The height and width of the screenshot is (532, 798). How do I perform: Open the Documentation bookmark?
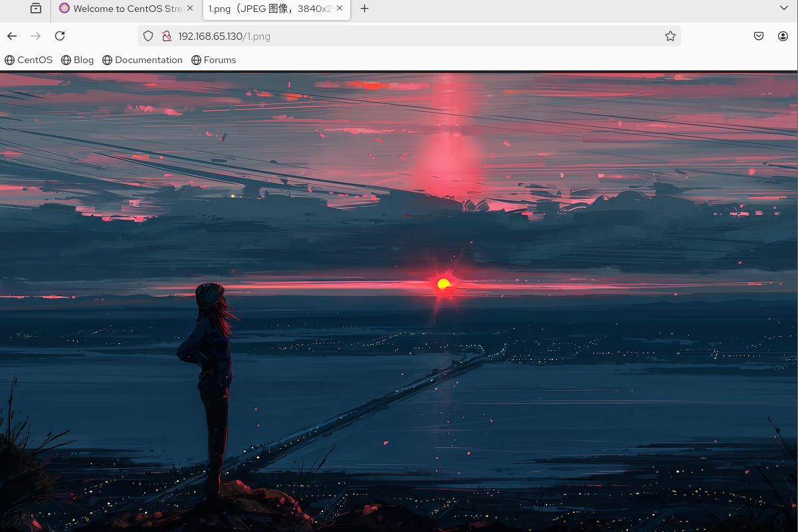click(x=143, y=60)
